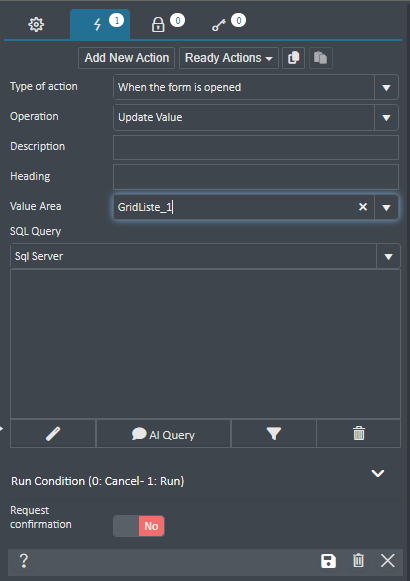This screenshot has width=410, height=581.
Task: Click into the Description input field
Action: [x=256, y=147]
